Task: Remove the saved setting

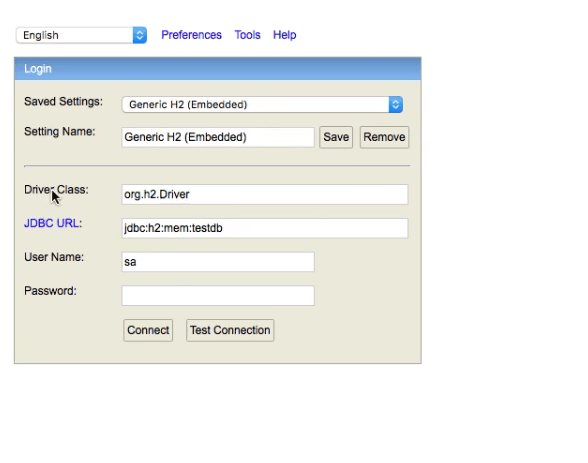Action: [384, 137]
